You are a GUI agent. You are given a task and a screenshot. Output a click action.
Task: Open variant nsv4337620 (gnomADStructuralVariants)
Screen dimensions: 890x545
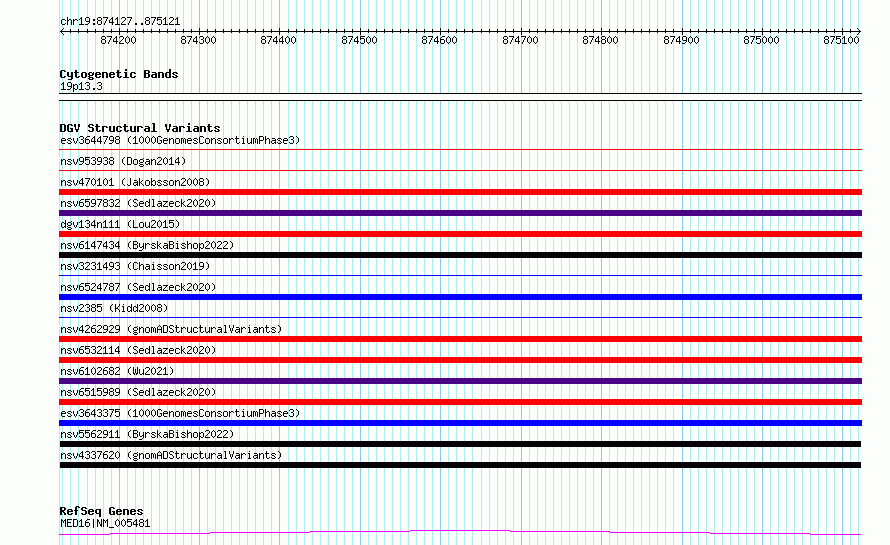pyautogui.click(x=171, y=455)
